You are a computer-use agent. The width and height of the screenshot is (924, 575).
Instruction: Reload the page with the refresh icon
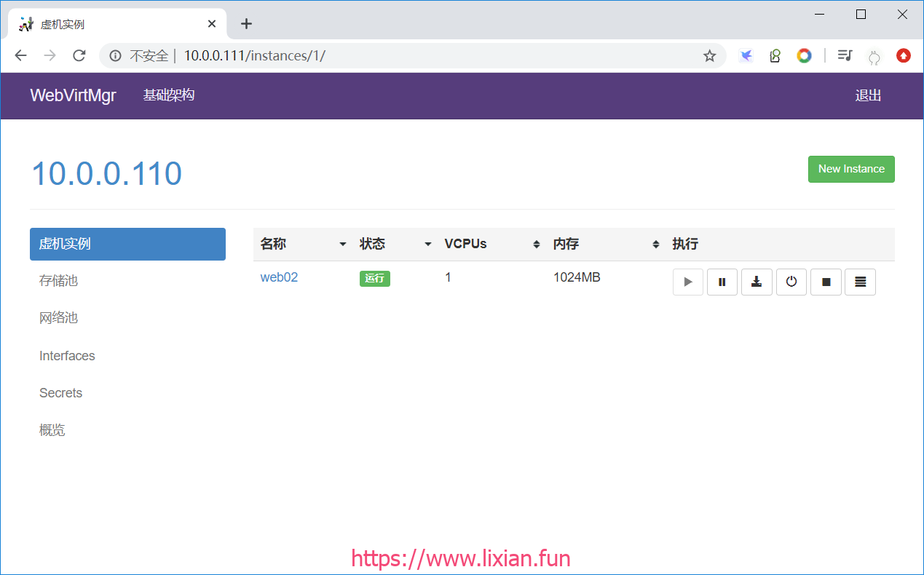coord(79,55)
